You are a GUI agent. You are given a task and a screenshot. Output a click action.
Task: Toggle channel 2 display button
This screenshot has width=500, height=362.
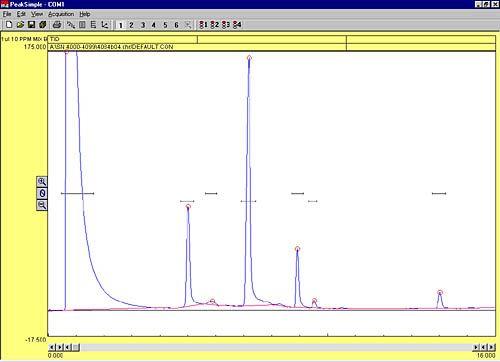(131, 25)
